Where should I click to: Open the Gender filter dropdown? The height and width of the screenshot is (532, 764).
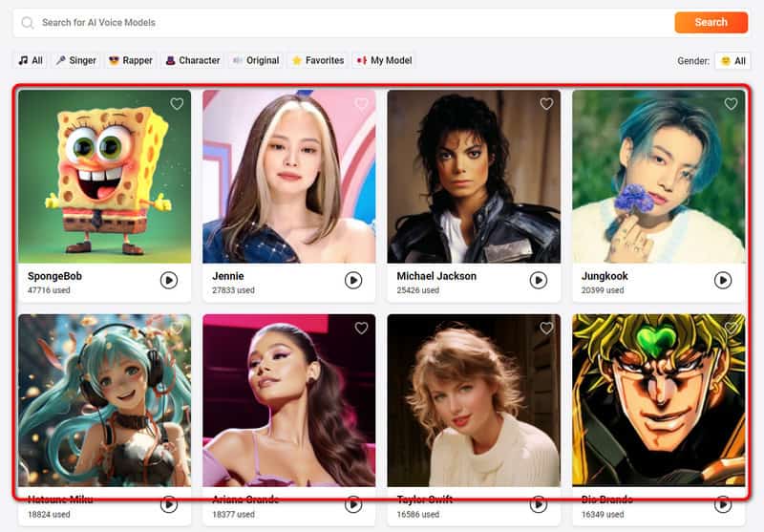click(x=732, y=60)
